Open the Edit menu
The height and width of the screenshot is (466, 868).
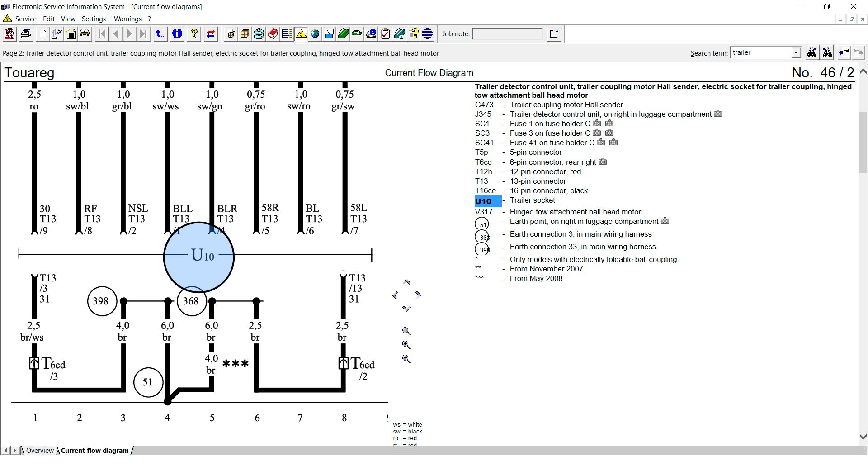click(x=48, y=19)
